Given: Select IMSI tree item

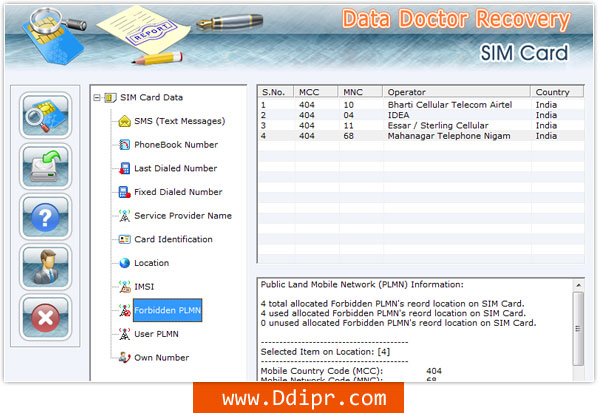Looking at the screenshot, I should [144, 287].
